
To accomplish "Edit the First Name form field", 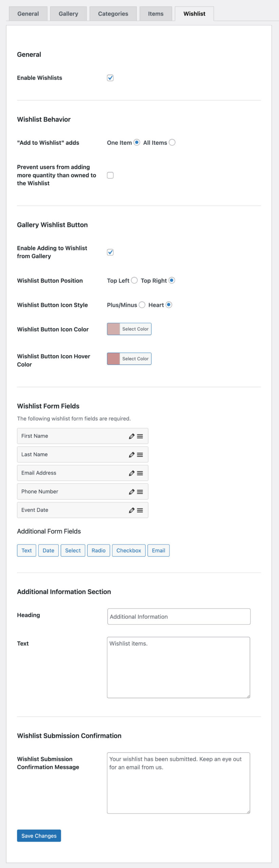I will point(132,436).
